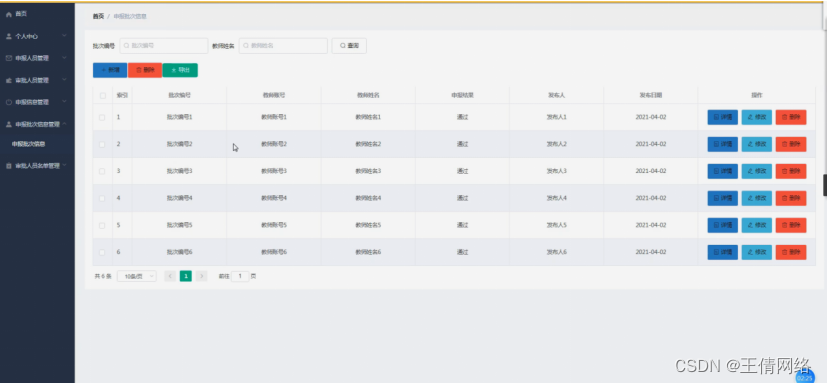Expand the 申报信息管理 menu chevron
Image resolution: width=827 pixels, height=384 pixels.
(64, 102)
